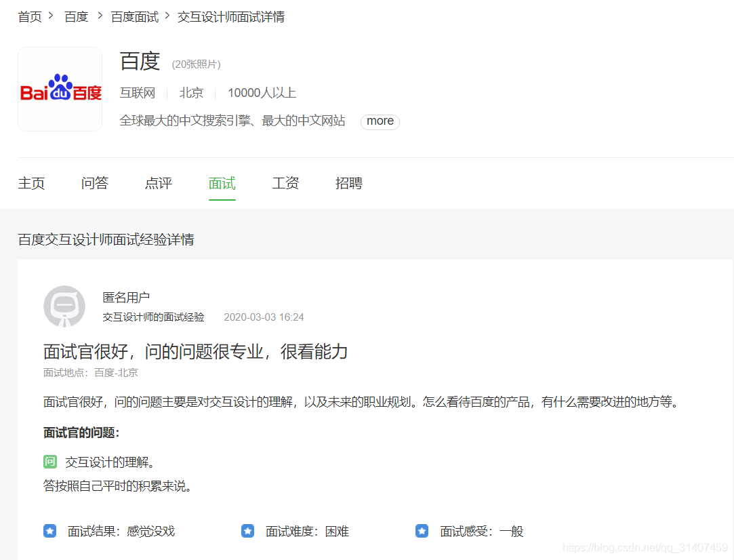Screen dimensions: 734x560
Task: Click interview title 面试官很好，问的问题很专业
Action: pos(196,351)
